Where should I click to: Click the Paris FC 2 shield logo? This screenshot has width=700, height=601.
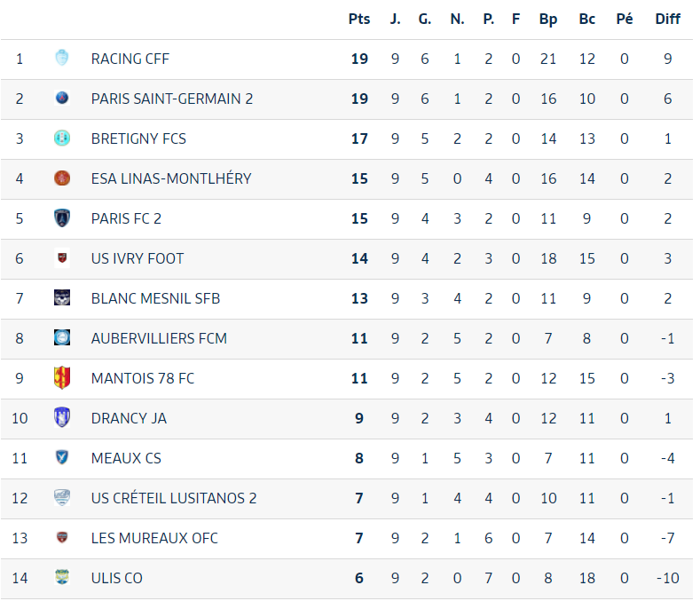62,218
